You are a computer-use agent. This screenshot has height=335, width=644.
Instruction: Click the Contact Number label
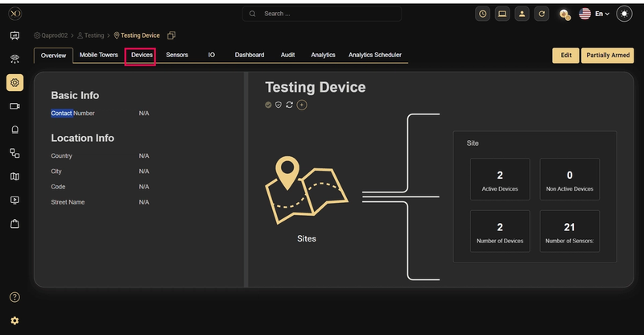(x=72, y=114)
